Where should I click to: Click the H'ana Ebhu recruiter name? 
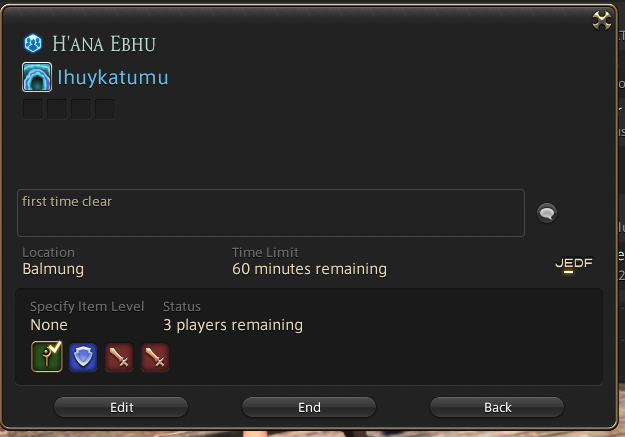104,44
